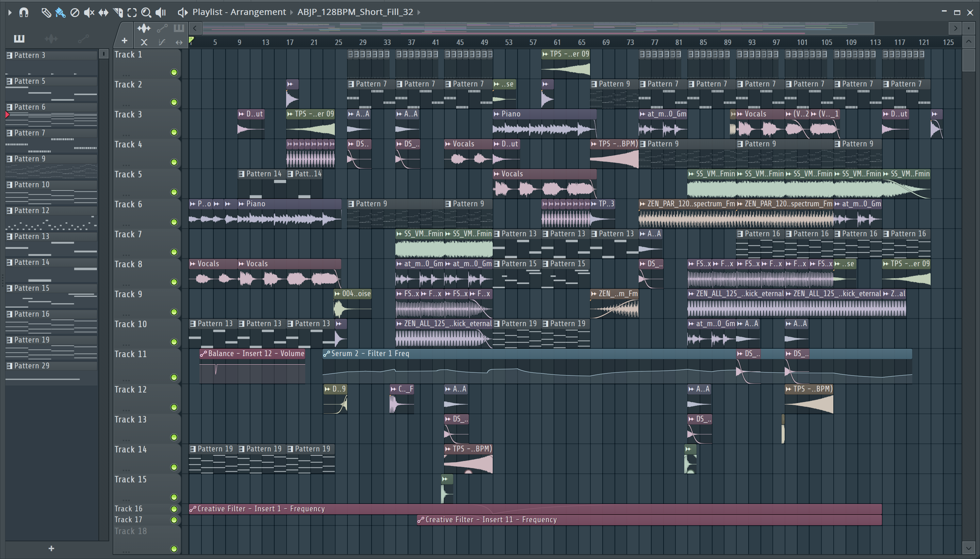The height and width of the screenshot is (559, 980).
Task: Open Creative Filter Insert 11 Frequency menu
Action: pos(421,520)
